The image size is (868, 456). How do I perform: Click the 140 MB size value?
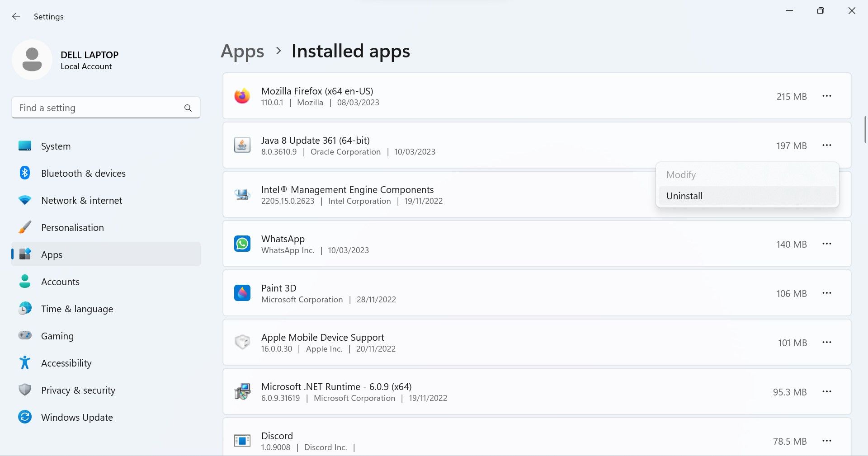(x=792, y=244)
